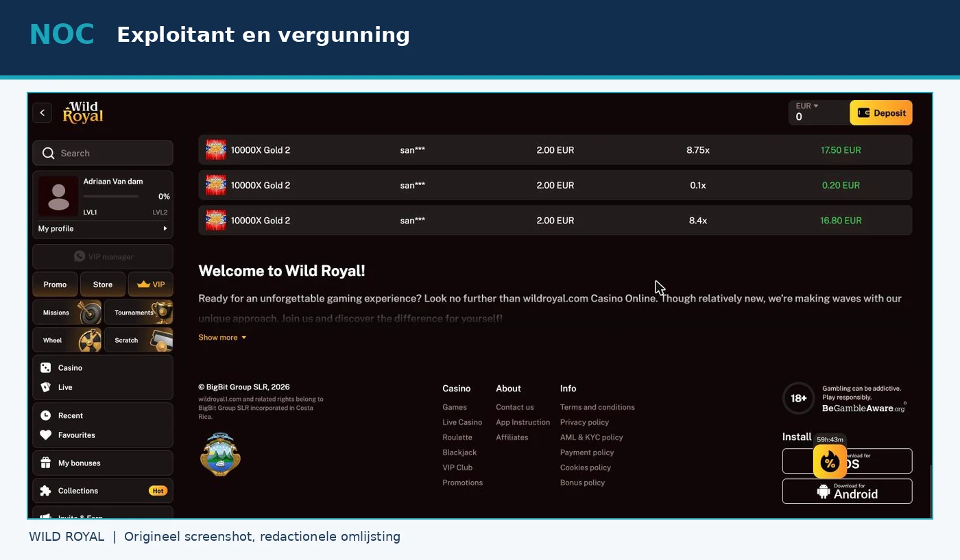
Task: Click the Search input field
Action: click(103, 154)
